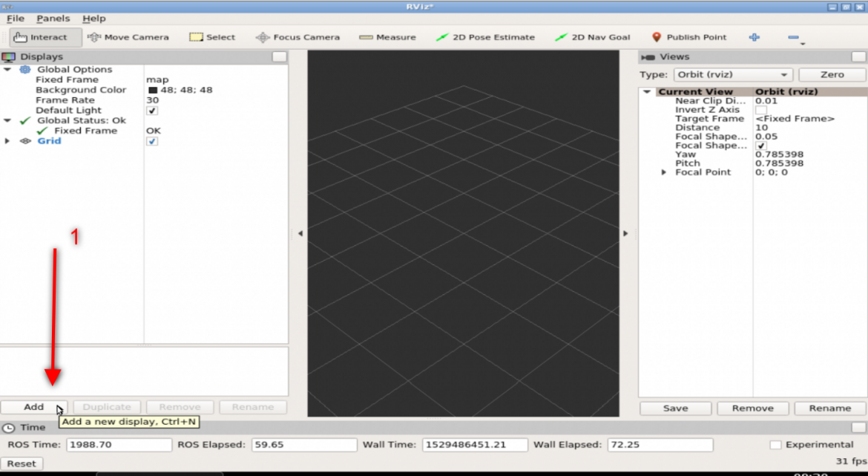Click the blue minus remove-tool icon
Image resolution: width=868 pixels, height=476 pixels.
tap(793, 37)
